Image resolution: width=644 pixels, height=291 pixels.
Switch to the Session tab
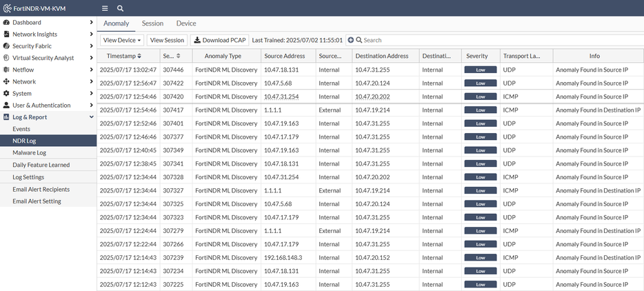click(152, 23)
